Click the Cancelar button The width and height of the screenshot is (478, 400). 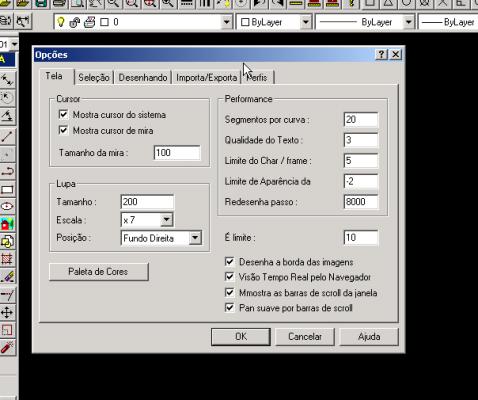coord(305,337)
